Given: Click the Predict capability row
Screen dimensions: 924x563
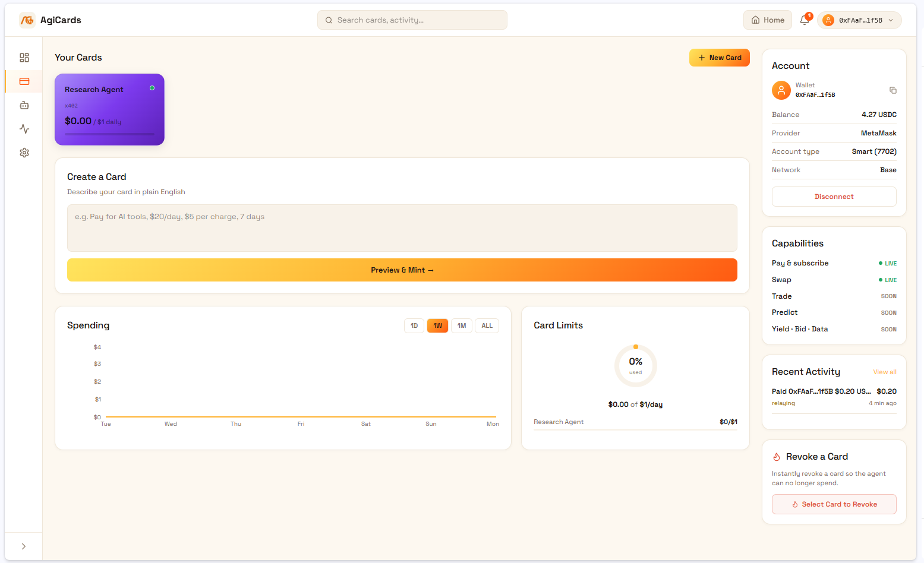Looking at the screenshot, I should coord(834,312).
